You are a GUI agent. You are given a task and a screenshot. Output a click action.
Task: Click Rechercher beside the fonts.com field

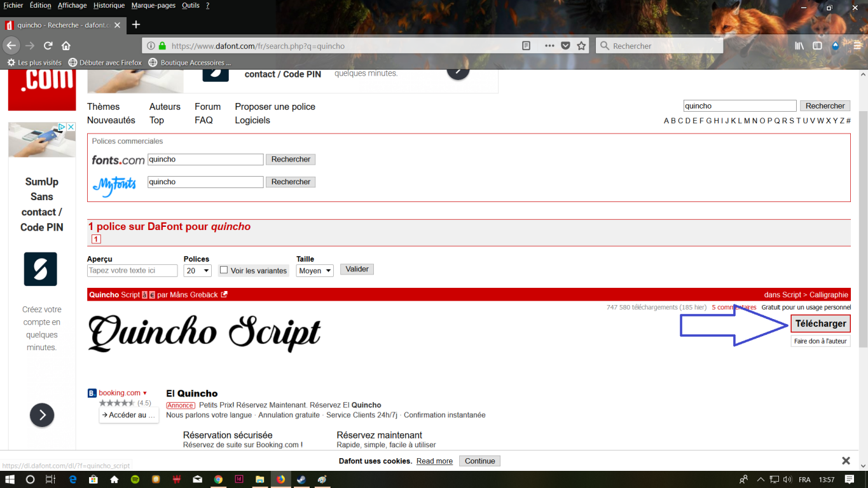[x=291, y=159]
